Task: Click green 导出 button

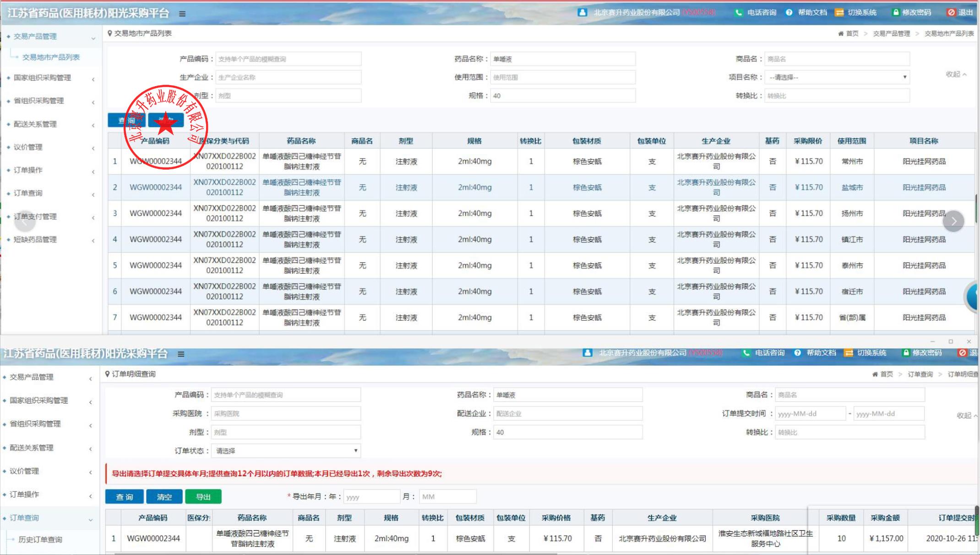Action: pos(203,497)
